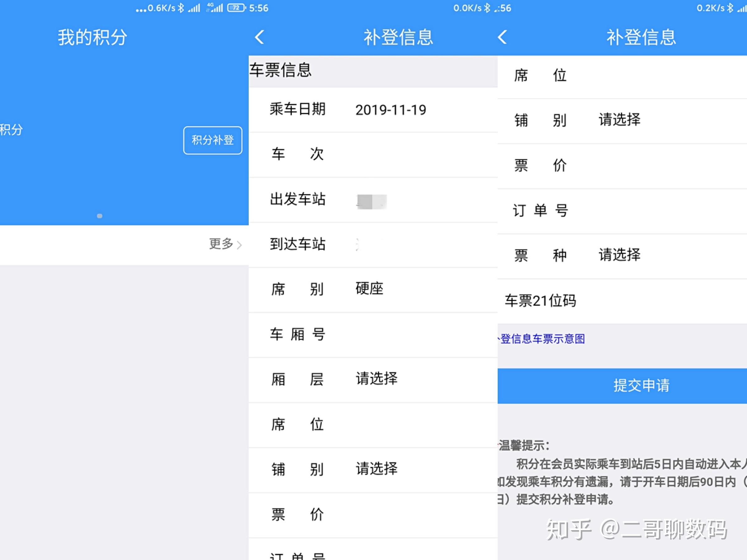Open 席别 dropdown showing 硬座
Screen dimensions: 747x560
click(373, 290)
